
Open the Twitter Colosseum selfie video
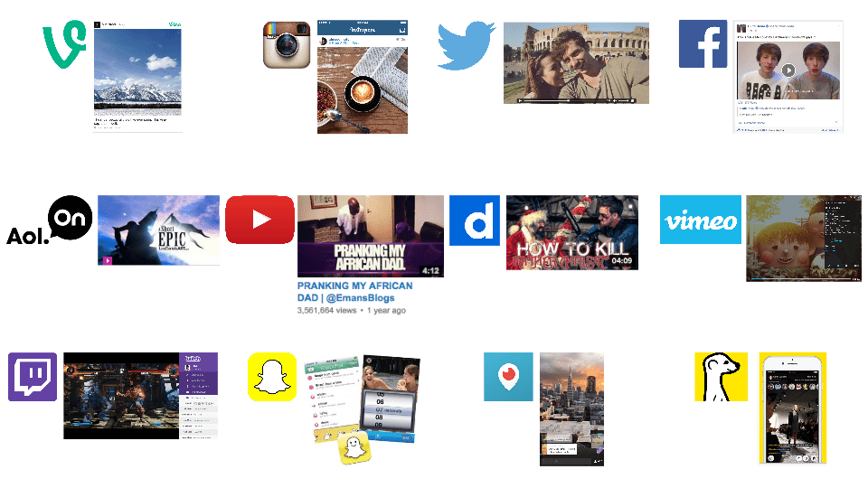click(576, 63)
